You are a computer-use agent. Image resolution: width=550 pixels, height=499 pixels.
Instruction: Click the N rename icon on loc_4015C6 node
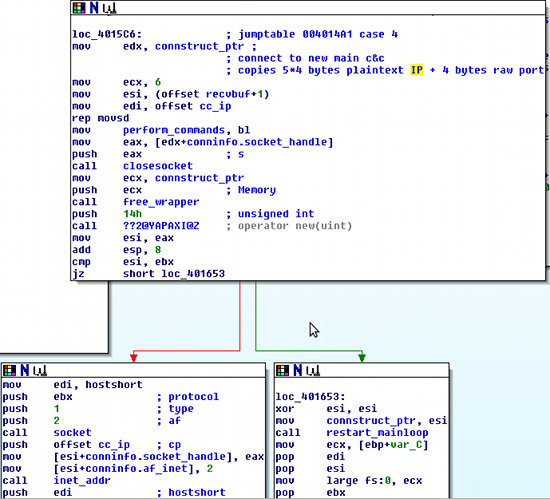94,8
